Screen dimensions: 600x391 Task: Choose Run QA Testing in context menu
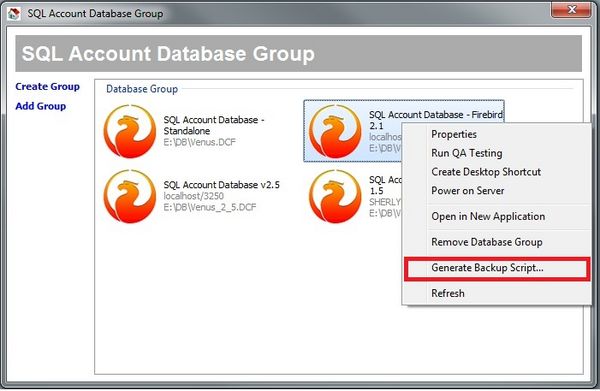(497, 153)
